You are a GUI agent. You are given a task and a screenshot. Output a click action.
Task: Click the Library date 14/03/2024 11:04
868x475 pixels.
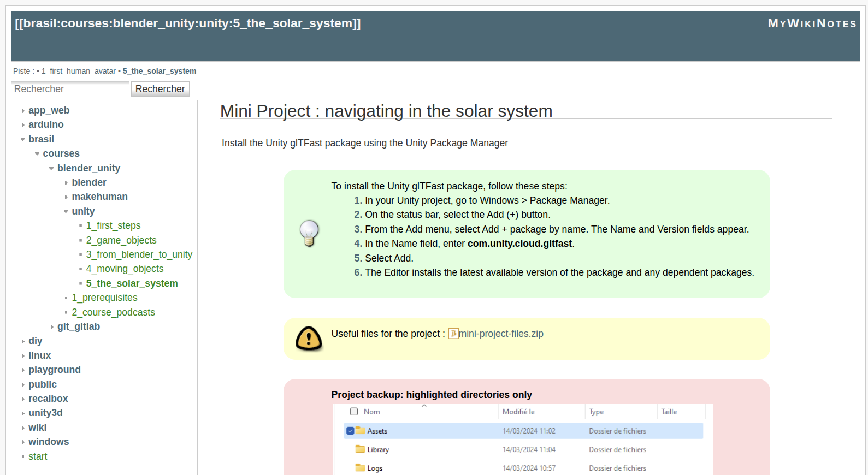529,449
